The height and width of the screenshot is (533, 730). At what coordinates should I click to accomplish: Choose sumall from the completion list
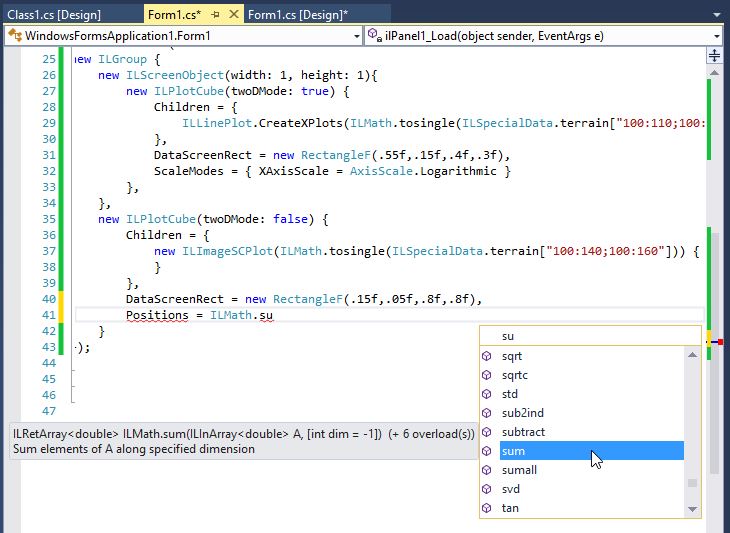[x=592, y=470]
